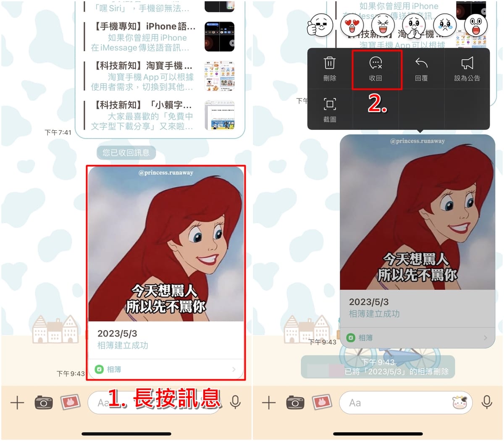The width and height of the screenshot is (504, 441).
Task: Tap 相簿建立成功 text in left screenshot
Action: 123,345
